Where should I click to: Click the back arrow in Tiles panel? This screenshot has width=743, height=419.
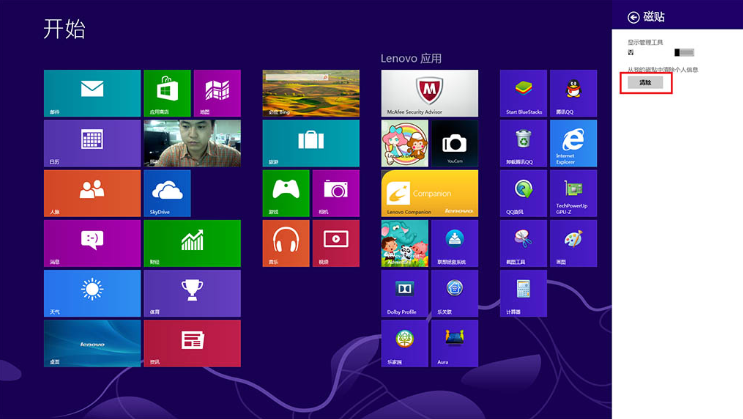(x=633, y=17)
